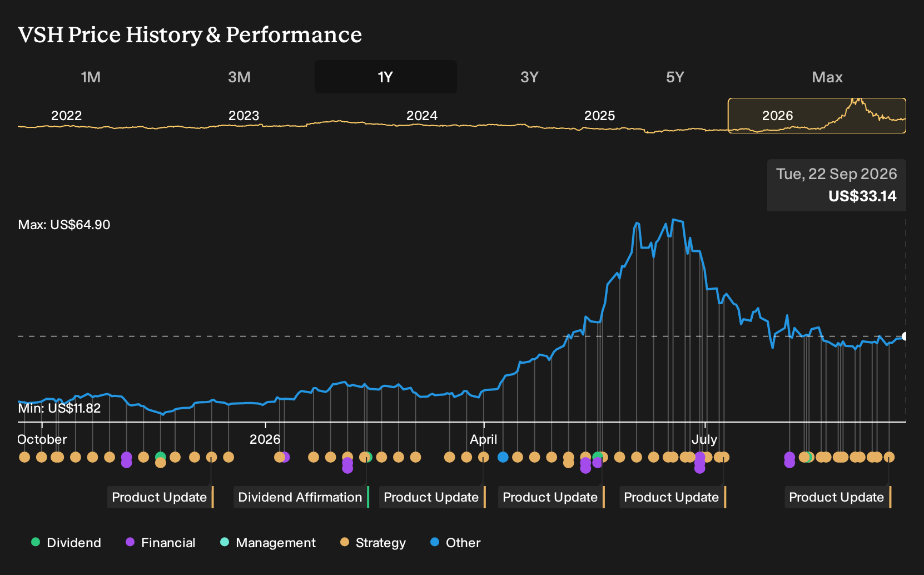Open Product Update label right of Dividend Affirmation
This screenshot has width=924, height=575.
click(x=432, y=497)
